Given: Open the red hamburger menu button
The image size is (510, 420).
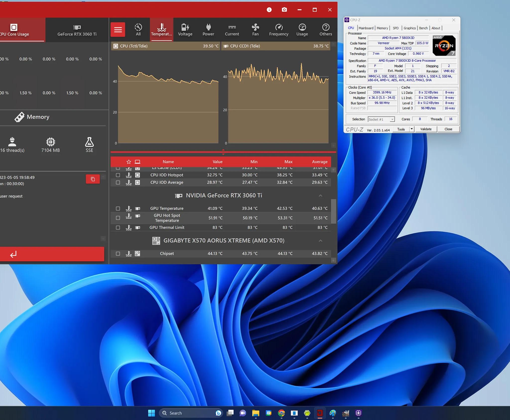Looking at the screenshot, I should pos(118,30).
